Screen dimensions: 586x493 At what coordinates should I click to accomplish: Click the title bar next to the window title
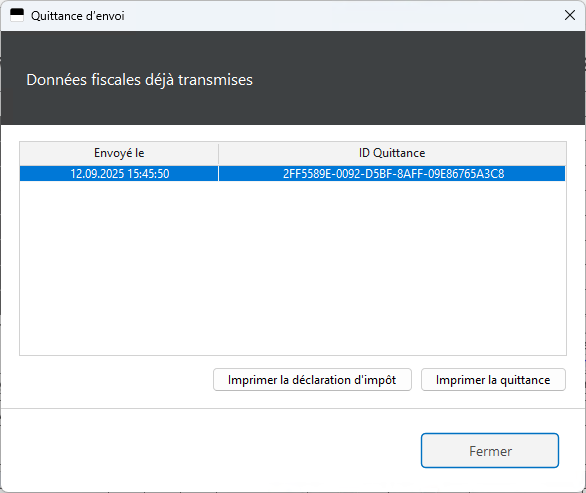336,16
